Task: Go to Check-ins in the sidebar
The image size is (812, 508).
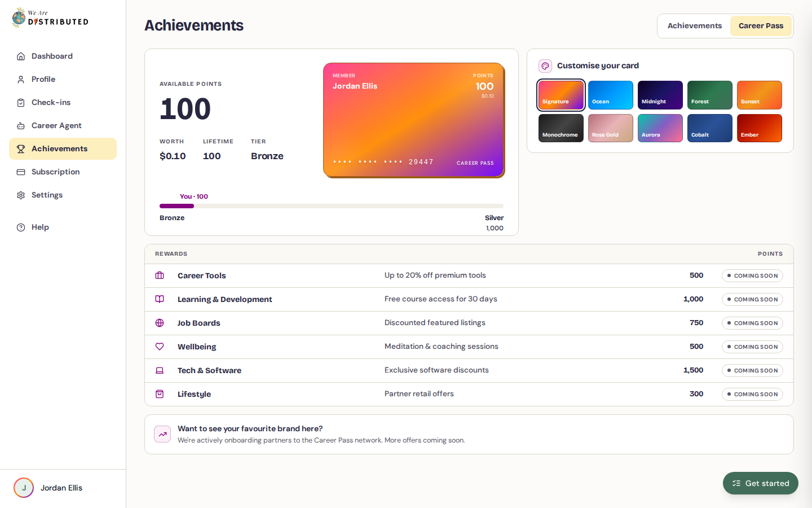Action: pos(63,103)
